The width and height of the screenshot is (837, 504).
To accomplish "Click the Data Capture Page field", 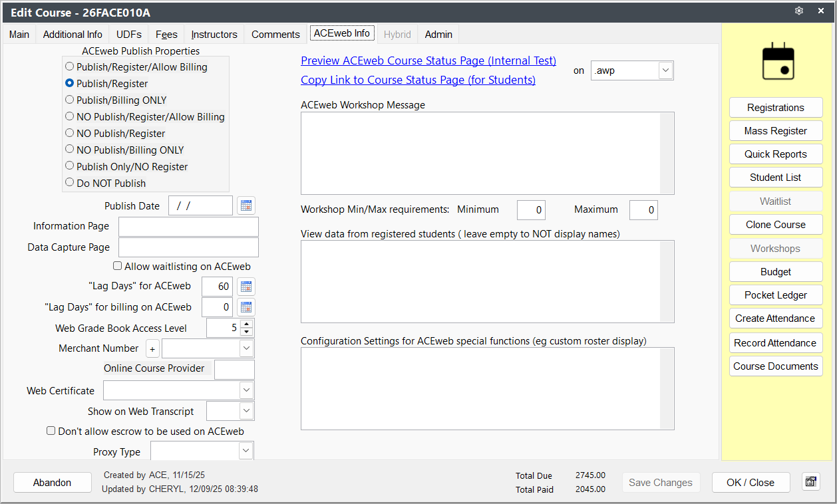I will point(188,247).
